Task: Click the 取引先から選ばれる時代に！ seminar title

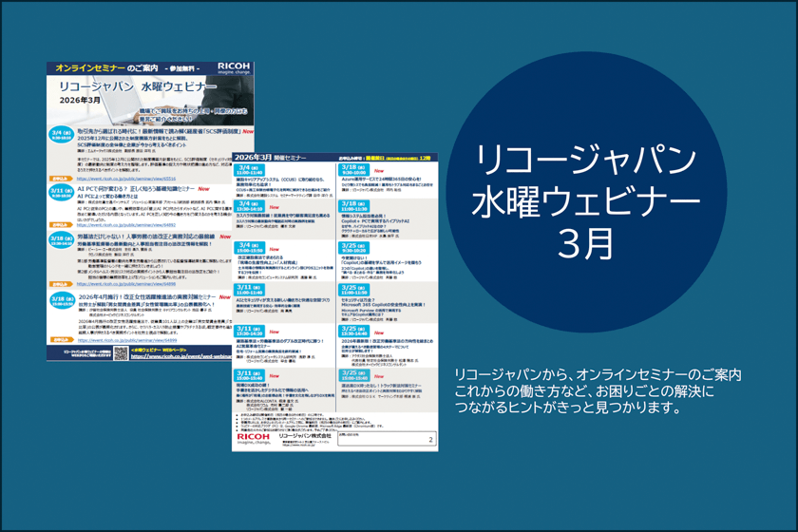Action: (x=160, y=131)
